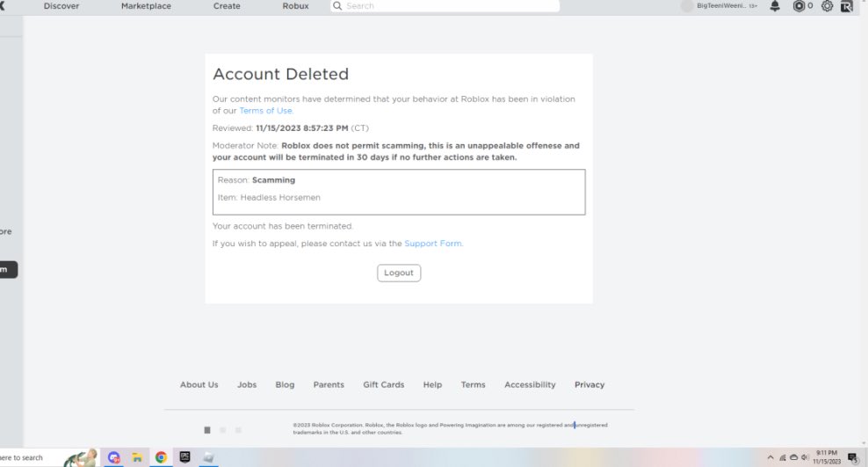Click the Logout button

click(399, 273)
